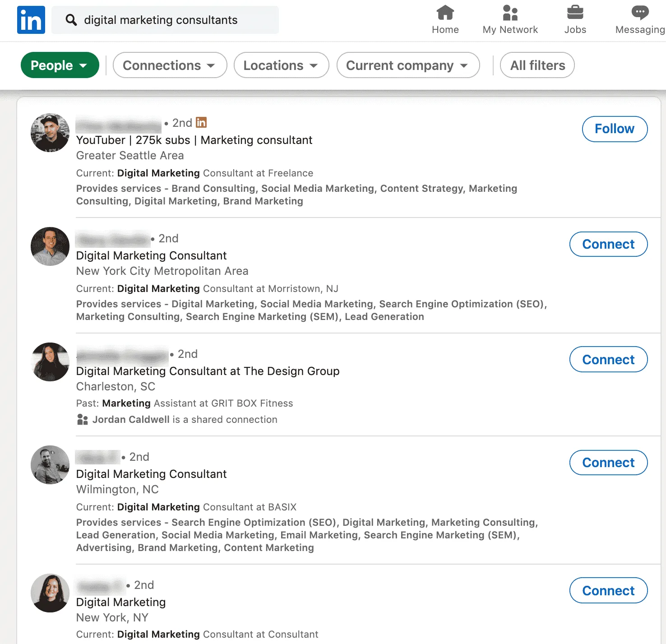Connect with the Morristown NJ consultant

point(608,244)
